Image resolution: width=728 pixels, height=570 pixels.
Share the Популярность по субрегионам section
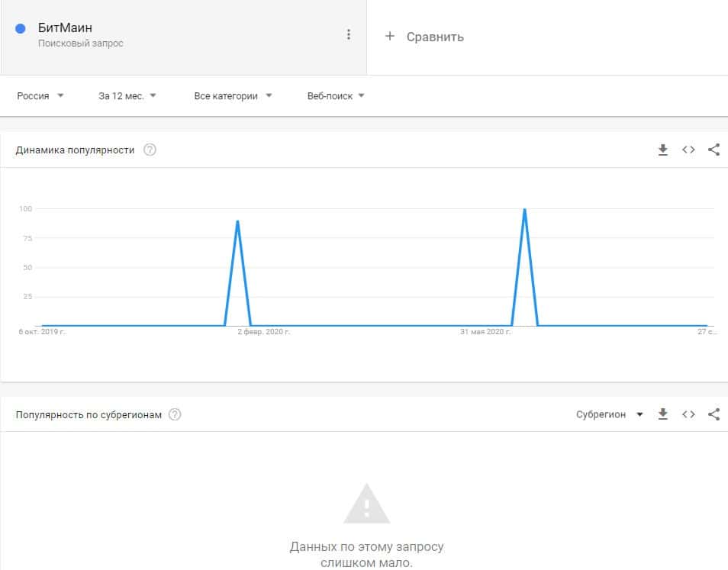(x=714, y=414)
